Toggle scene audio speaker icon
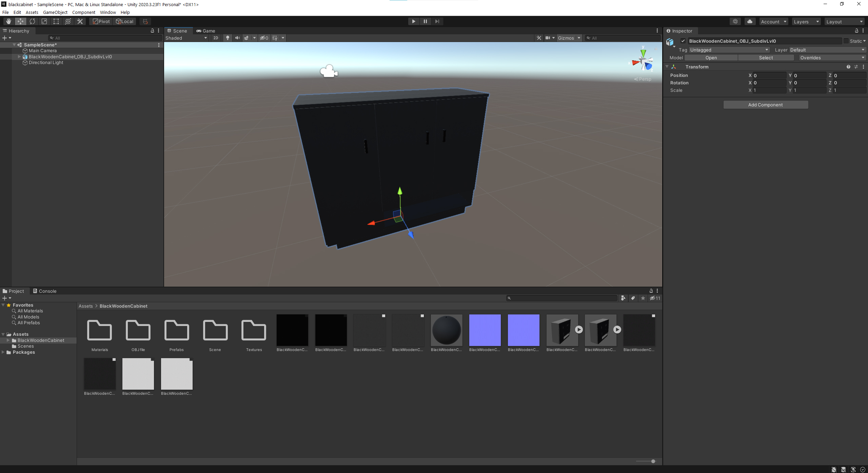Image resolution: width=868 pixels, height=473 pixels. pos(237,38)
